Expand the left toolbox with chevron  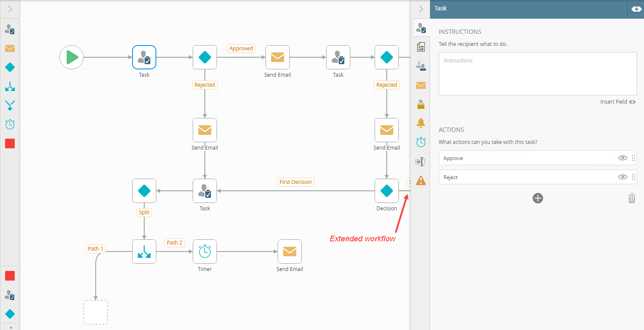(x=10, y=9)
